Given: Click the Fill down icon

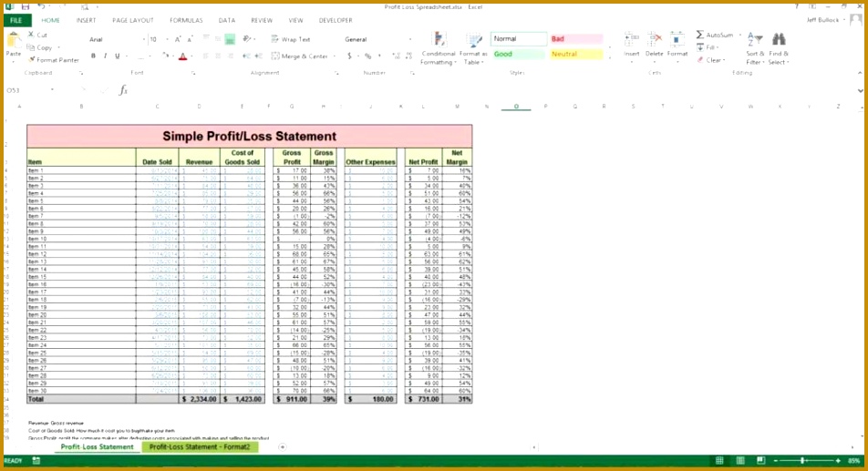Looking at the screenshot, I should (700, 47).
